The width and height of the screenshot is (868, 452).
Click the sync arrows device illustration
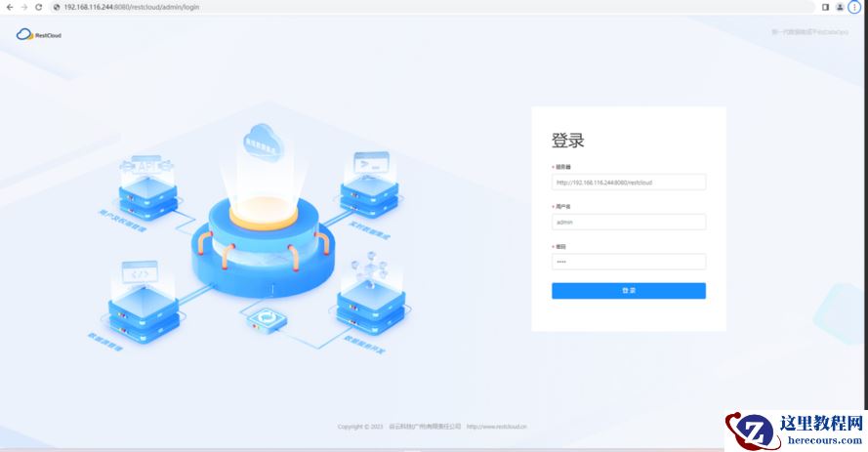[x=267, y=320]
